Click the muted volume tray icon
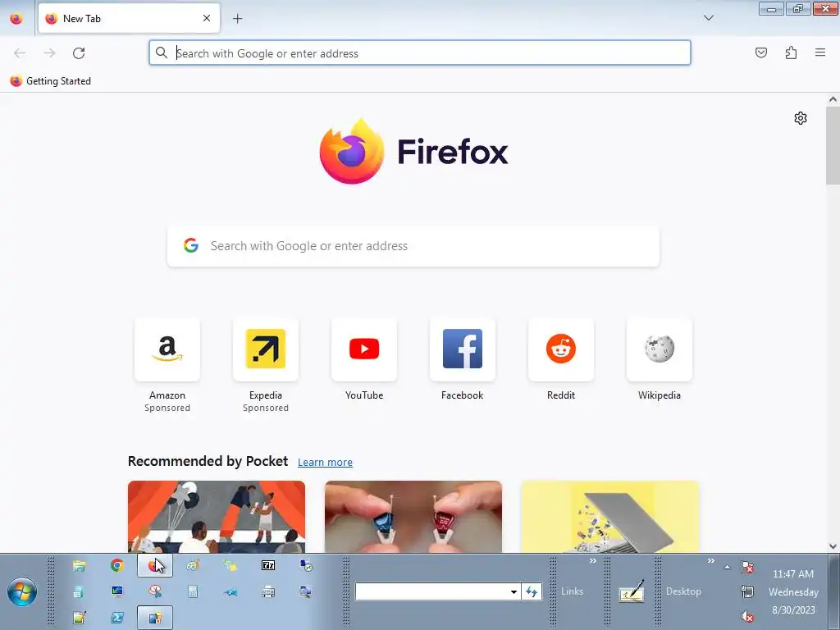840x630 pixels. pyautogui.click(x=747, y=617)
